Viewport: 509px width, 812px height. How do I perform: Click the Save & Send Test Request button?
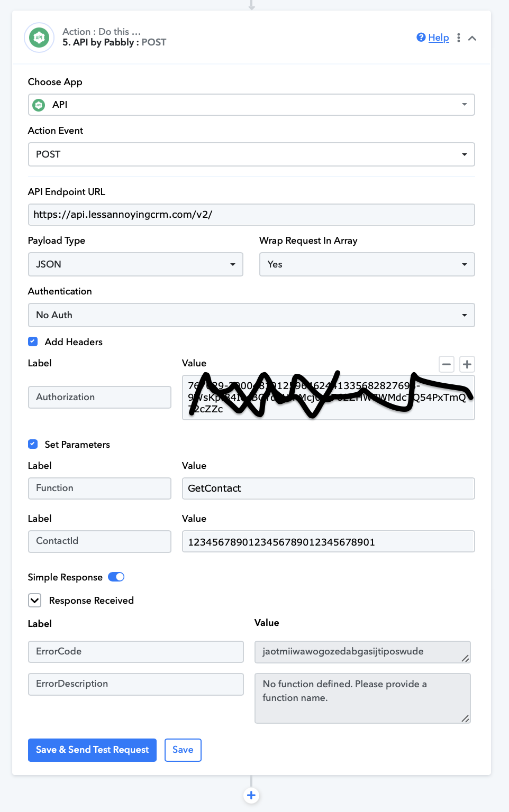coord(92,750)
